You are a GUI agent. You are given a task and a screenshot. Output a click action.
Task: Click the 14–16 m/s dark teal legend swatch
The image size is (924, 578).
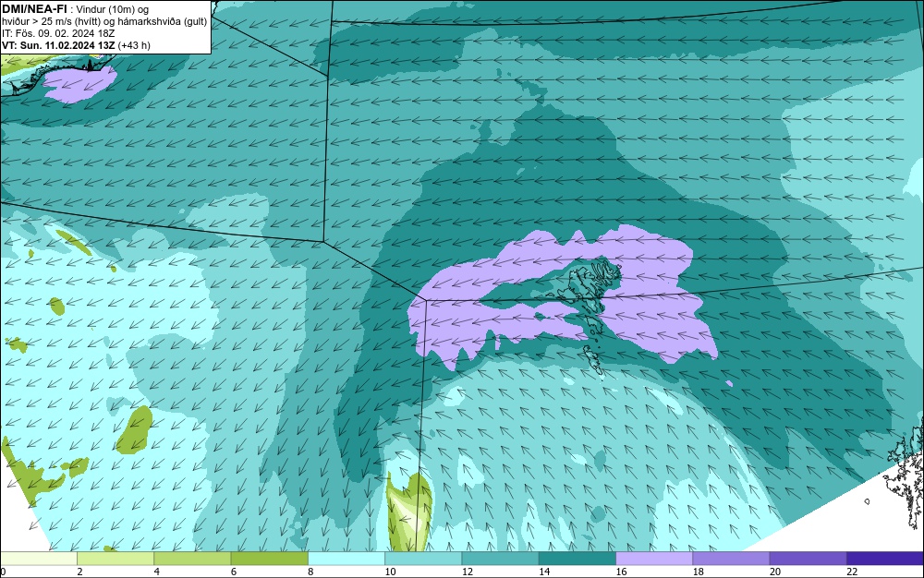[x=577, y=558]
